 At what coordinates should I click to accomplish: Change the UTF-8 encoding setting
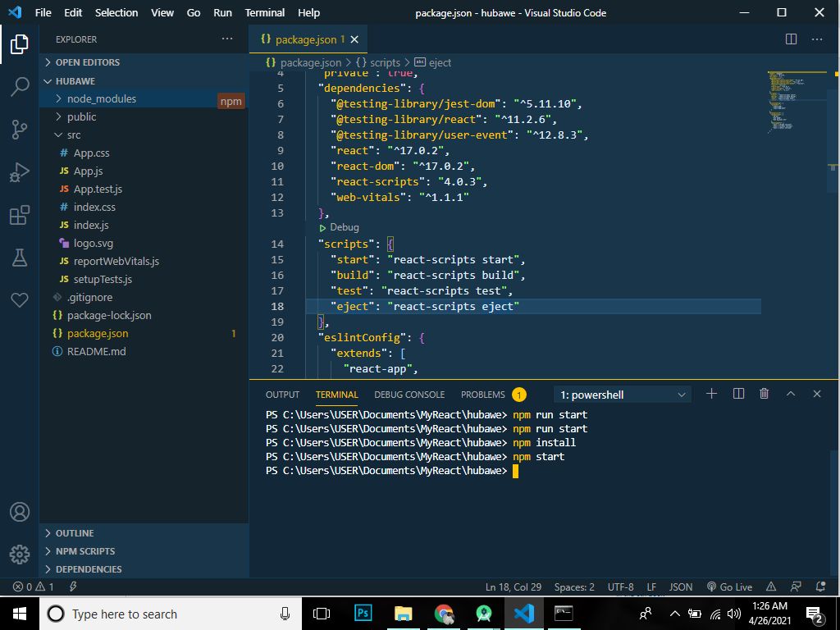point(620,587)
